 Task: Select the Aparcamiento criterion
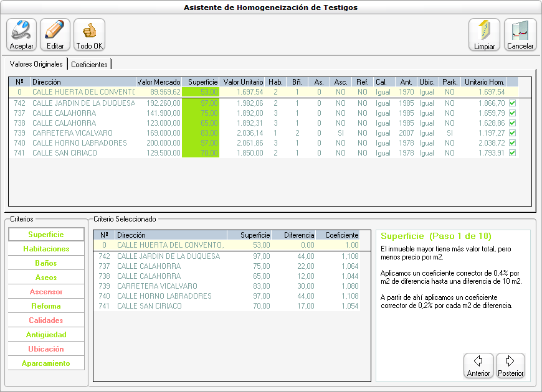click(x=46, y=363)
